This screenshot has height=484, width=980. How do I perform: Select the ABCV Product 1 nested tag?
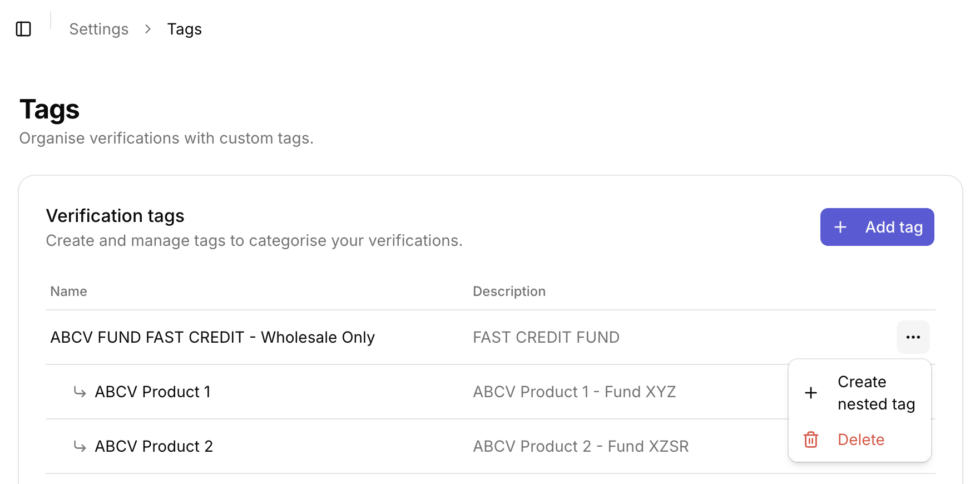point(153,392)
